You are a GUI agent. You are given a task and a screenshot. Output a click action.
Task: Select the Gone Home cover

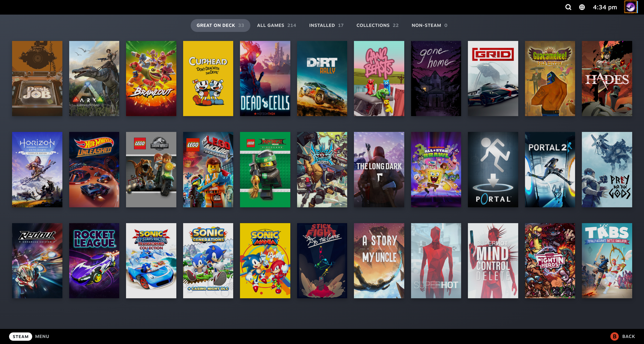pyautogui.click(x=436, y=78)
